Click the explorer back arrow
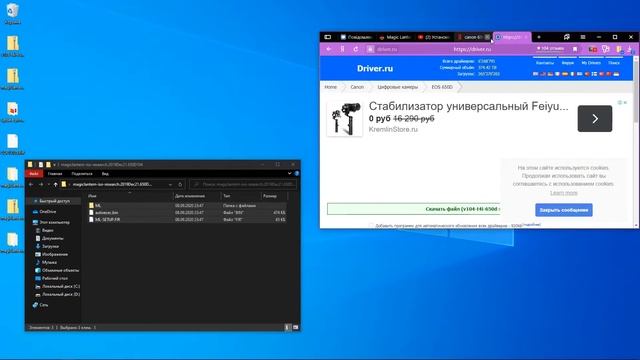 pos(31,184)
